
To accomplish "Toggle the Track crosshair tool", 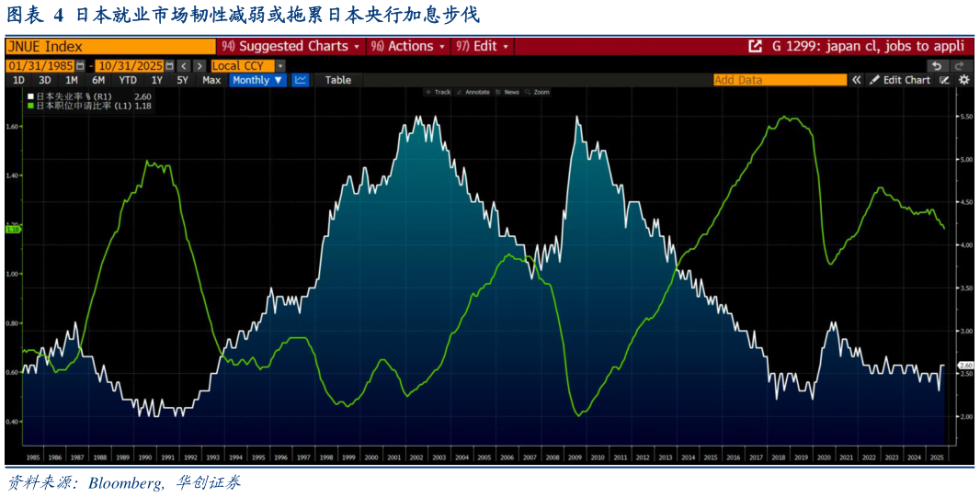I will (439, 92).
